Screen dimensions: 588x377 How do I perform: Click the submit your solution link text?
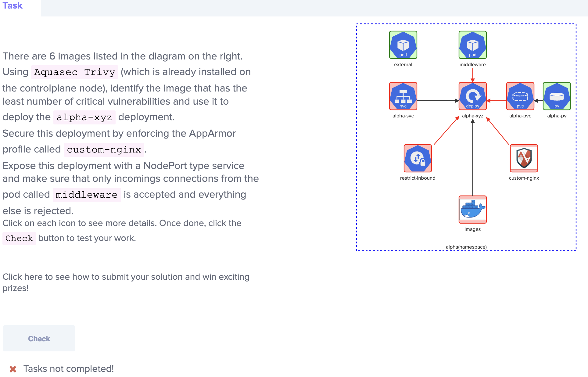126,277
